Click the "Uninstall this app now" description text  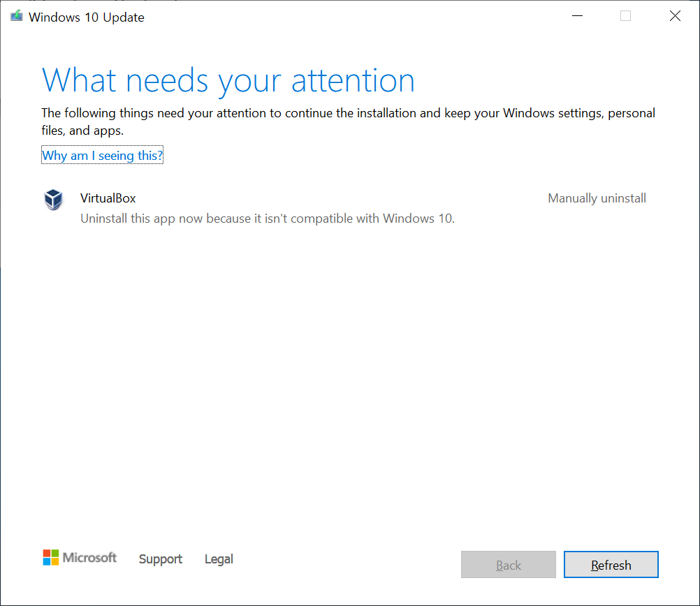click(x=268, y=219)
